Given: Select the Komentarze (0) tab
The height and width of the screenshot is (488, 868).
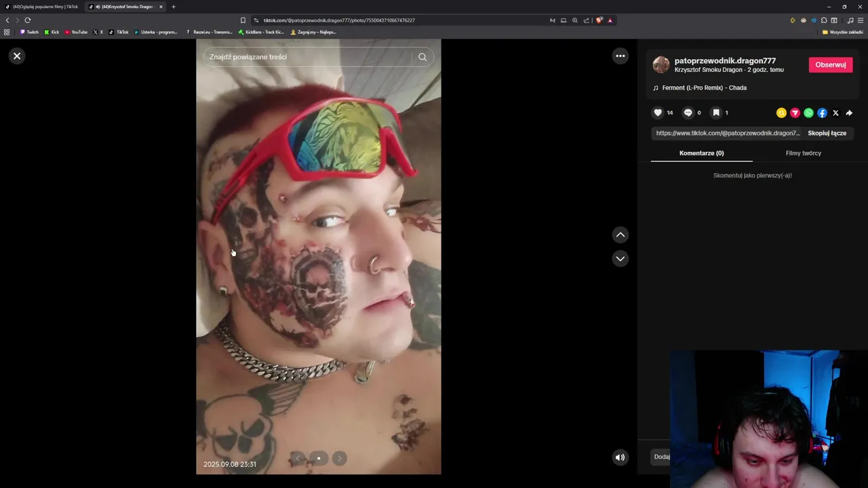Looking at the screenshot, I should point(701,153).
